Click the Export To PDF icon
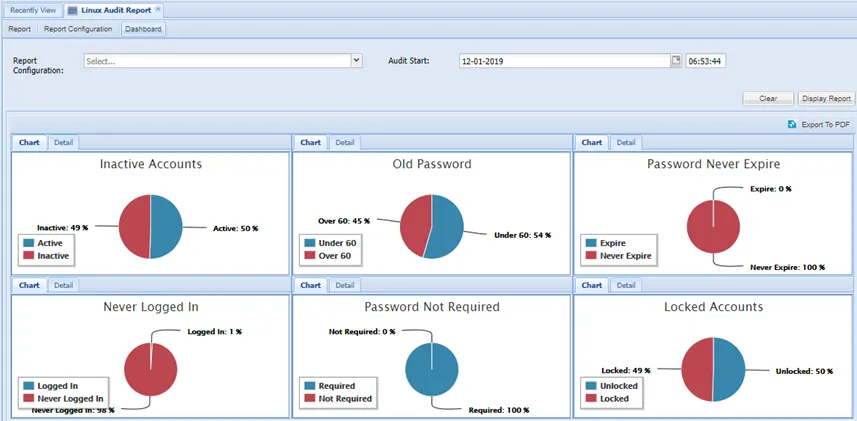This screenshot has height=421, width=857. 792,125
